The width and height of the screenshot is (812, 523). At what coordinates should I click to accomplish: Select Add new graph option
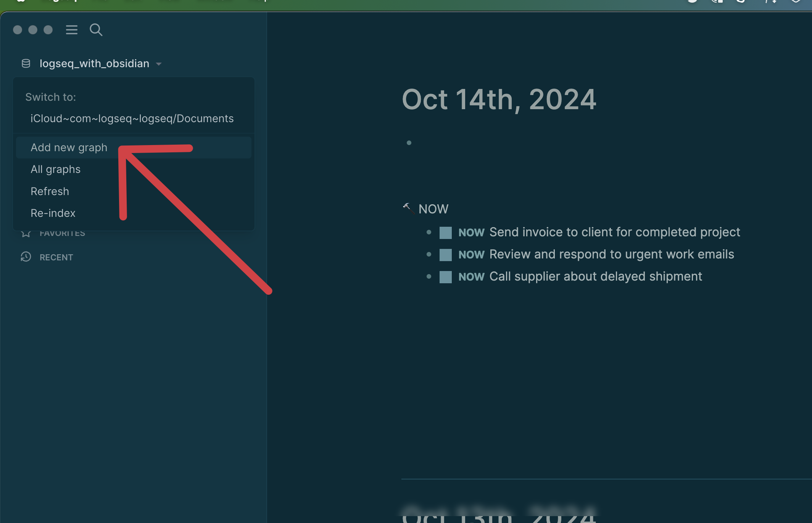pos(69,147)
